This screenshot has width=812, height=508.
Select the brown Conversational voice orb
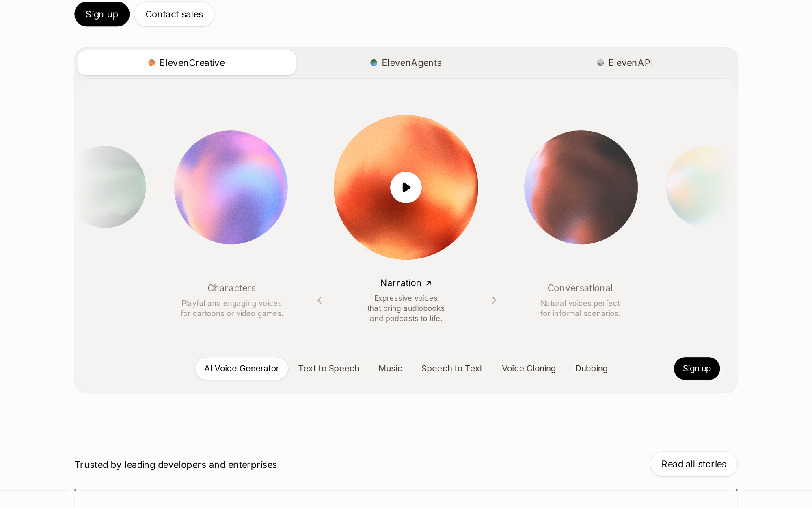(581, 187)
